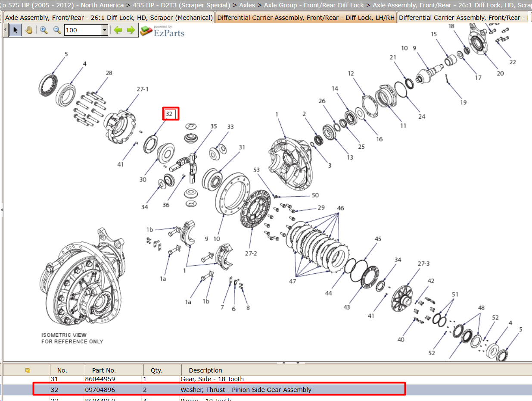Click callout 46 on the diagram
Screen dimensions: 532x401
click(x=340, y=208)
